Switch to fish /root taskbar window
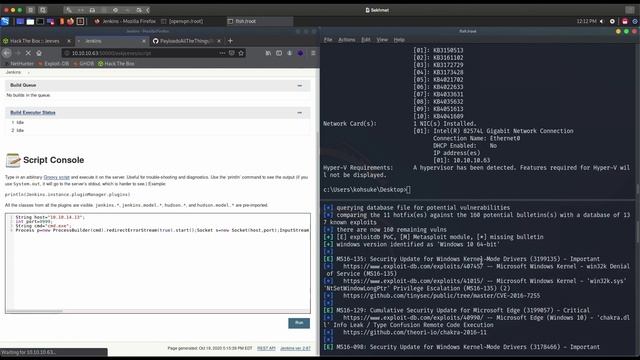 (260, 21)
